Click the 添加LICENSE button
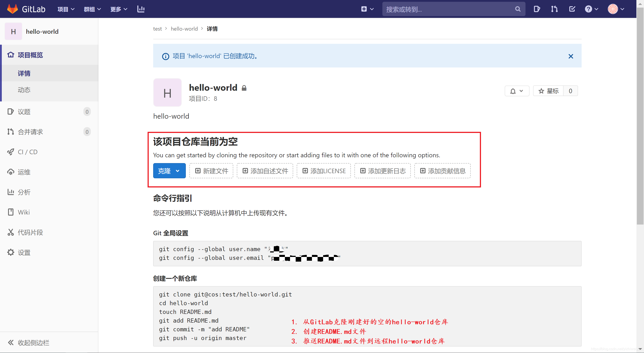 tap(324, 171)
